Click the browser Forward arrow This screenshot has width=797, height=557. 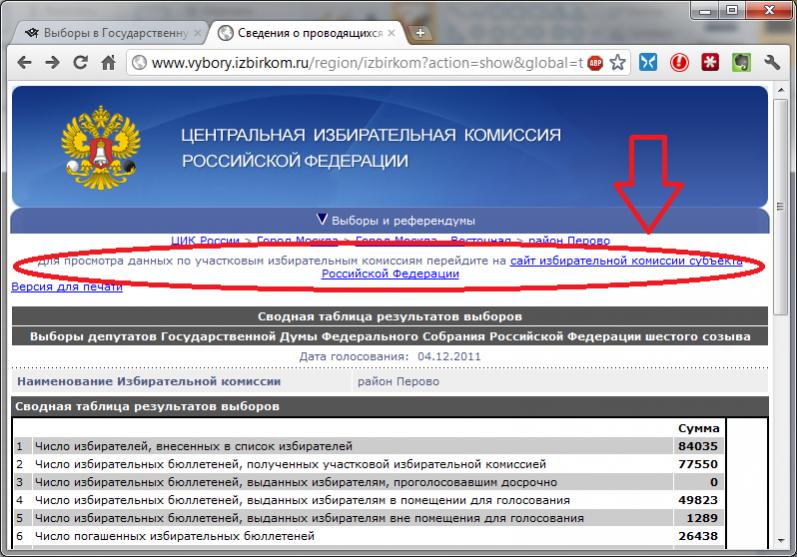point(52,62)
